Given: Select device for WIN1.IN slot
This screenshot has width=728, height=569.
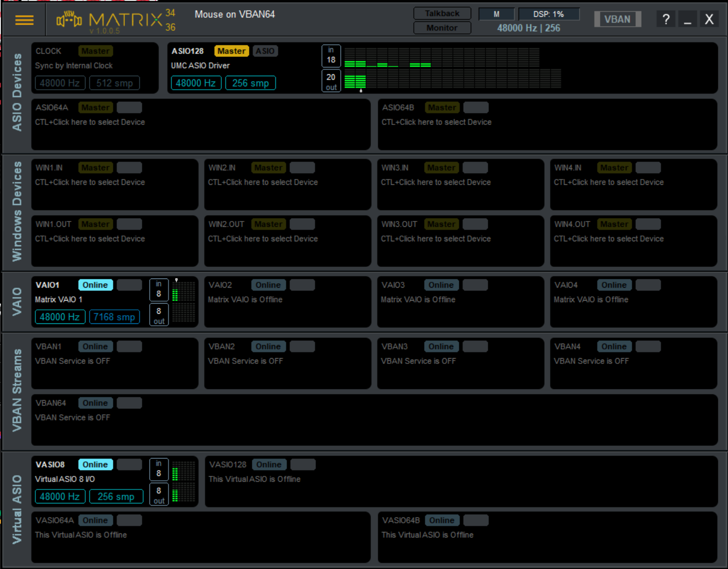Looking at the screenshot, I should tap(90, 182).
